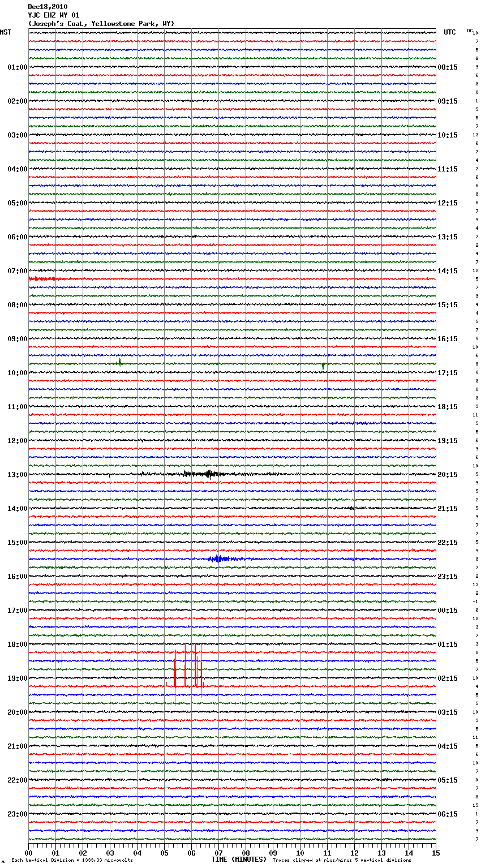Select the 13:00 MST time label
Viewport: 481px width, 868px height.
pos(18,475)
